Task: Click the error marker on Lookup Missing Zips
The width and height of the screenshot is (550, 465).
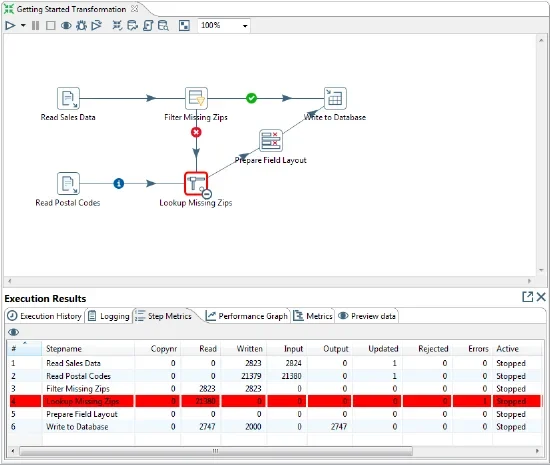Action: click(x=207, y=194)
